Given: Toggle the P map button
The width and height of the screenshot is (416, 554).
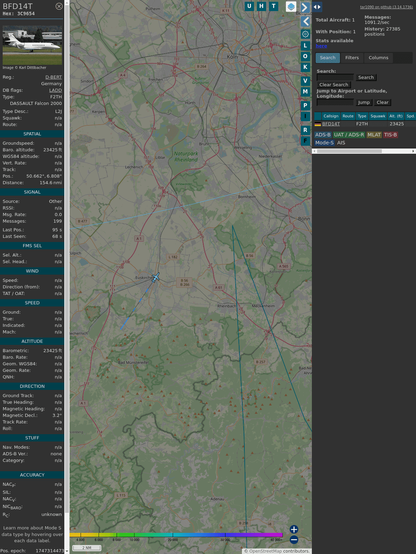Looking at the screenshot, I should (305, 105).
